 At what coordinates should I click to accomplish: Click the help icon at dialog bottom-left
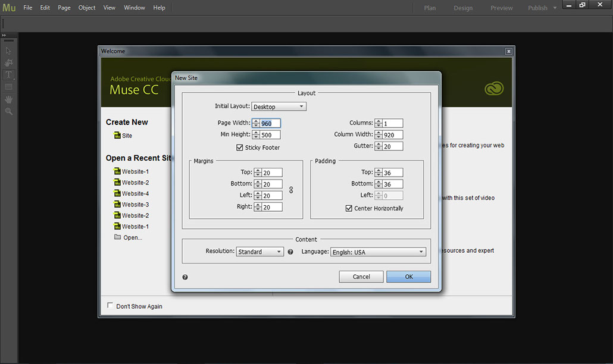[185, 277]
